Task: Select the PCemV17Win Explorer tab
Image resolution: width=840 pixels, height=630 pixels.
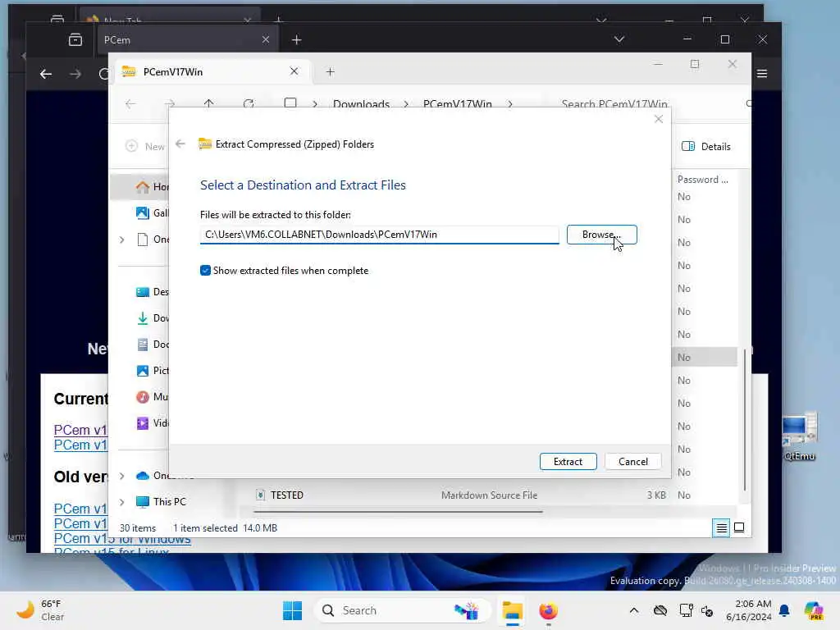Action: 212,72
